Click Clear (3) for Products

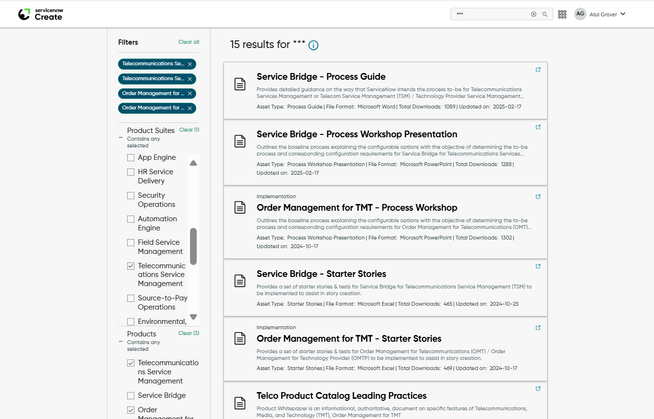tap(189, 333)
